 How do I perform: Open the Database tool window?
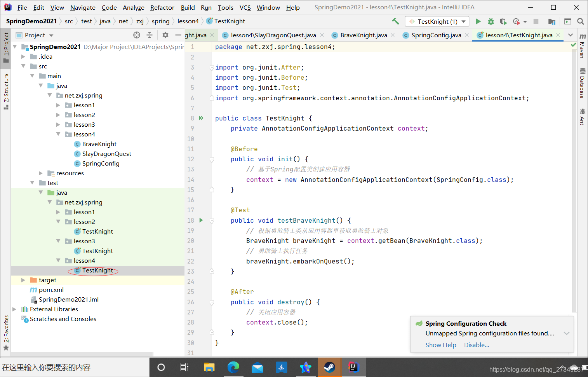click(582, 83)
